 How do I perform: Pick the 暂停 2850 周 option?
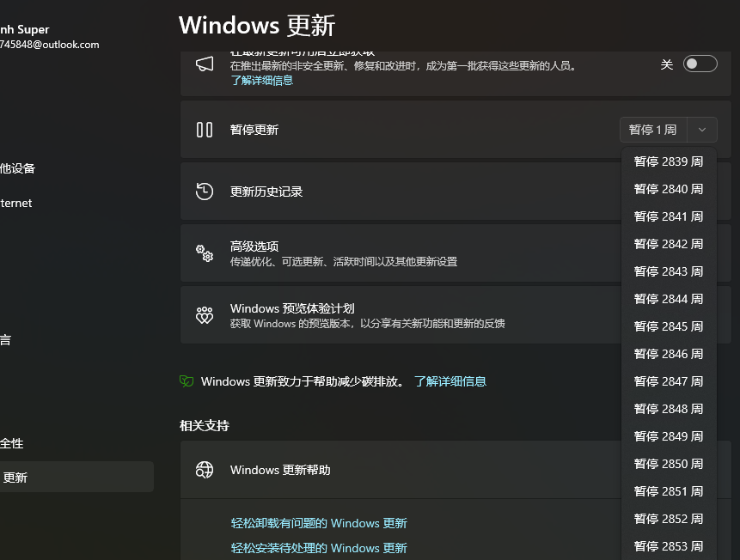[669, 464]
